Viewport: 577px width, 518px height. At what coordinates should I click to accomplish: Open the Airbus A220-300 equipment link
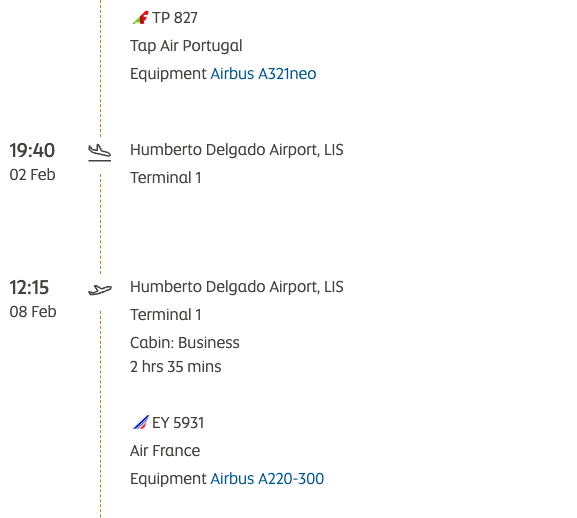(267, 479)
